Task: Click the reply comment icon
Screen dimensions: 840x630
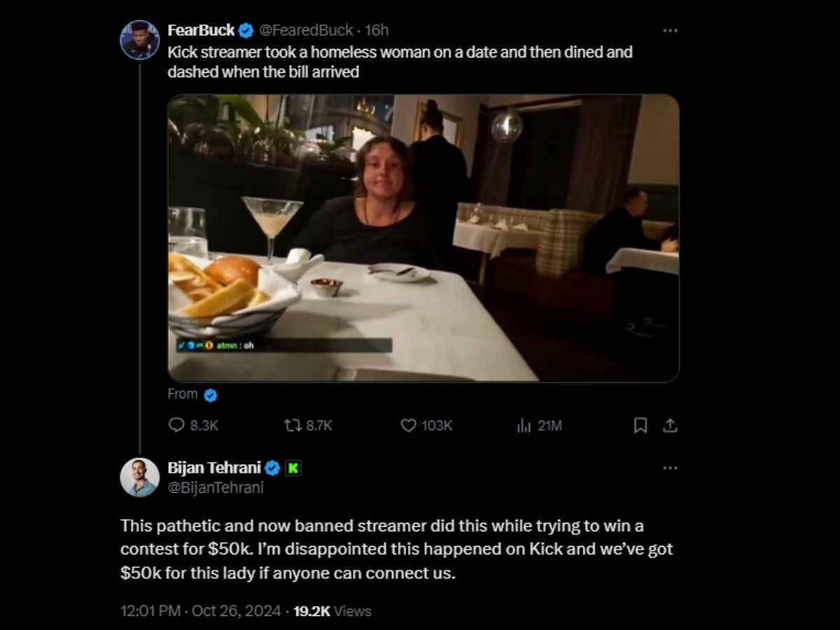Action: [x=177, y=426]
